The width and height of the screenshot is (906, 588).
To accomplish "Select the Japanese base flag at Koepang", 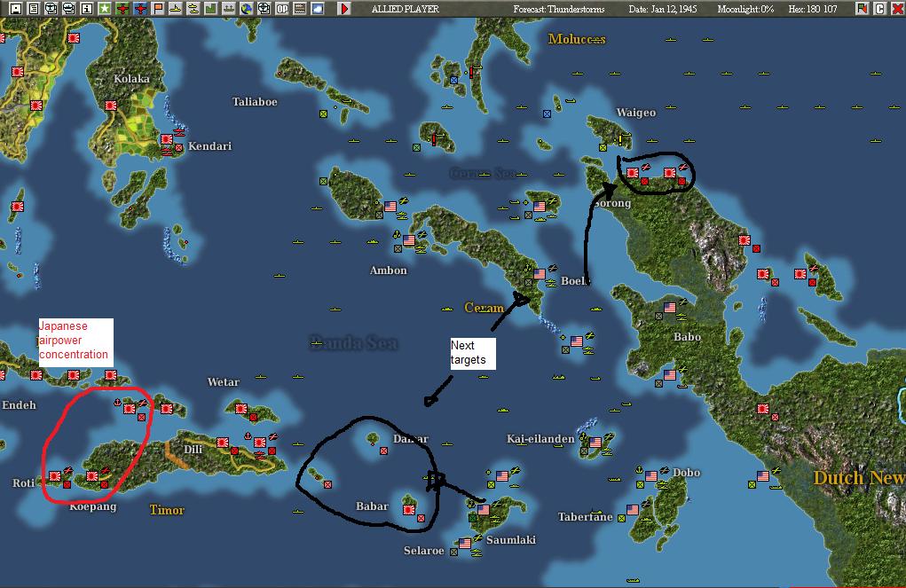I will pyautogui.click(x=92, y=476).
